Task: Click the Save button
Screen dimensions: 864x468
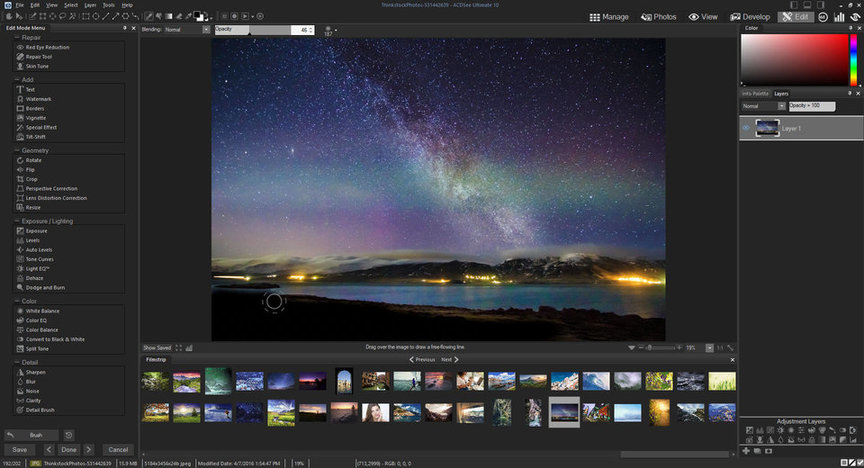Action: coord(20,450)
